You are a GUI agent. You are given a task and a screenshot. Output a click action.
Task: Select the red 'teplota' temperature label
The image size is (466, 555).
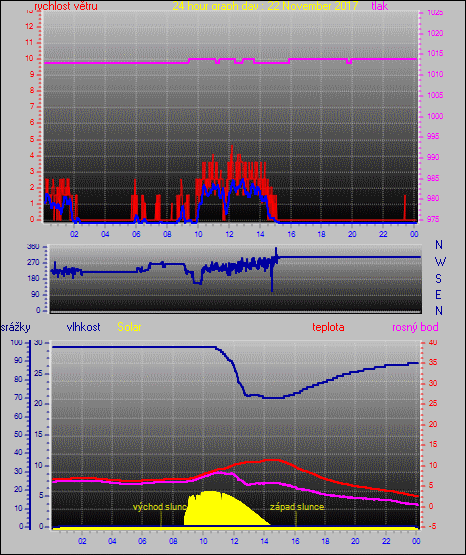click(x=328, y=327)
